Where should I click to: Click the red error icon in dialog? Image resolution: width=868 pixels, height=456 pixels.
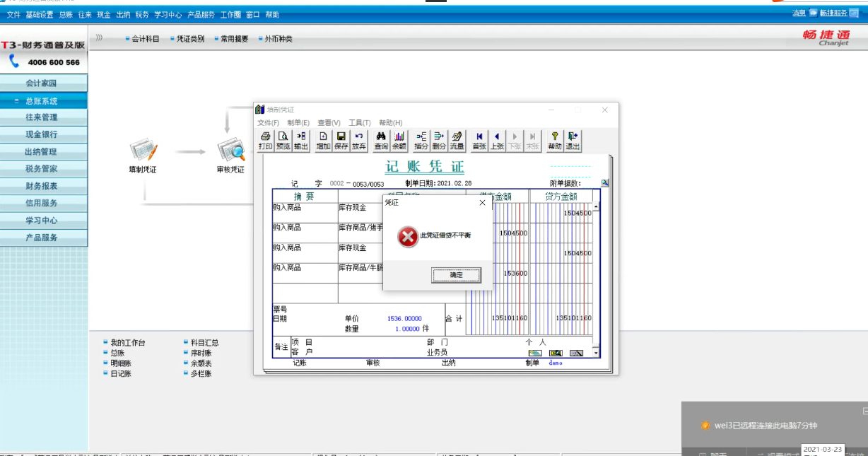point(408,237)
